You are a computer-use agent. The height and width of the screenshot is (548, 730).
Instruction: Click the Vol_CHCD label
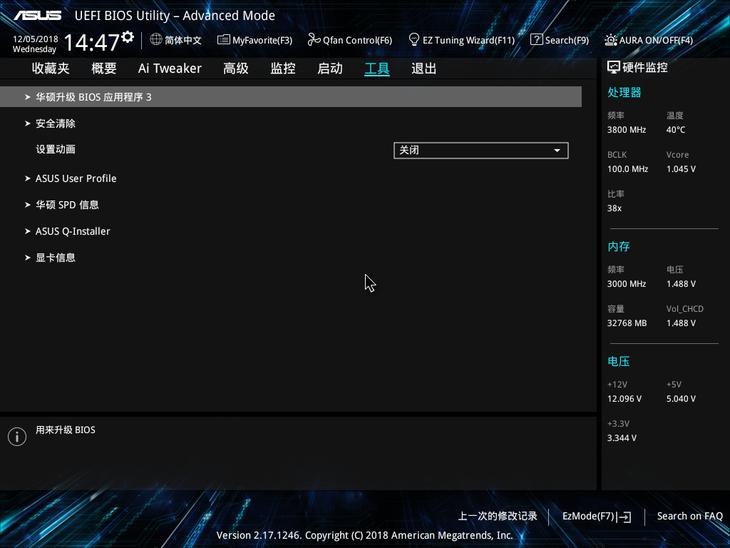click(684, 309)
